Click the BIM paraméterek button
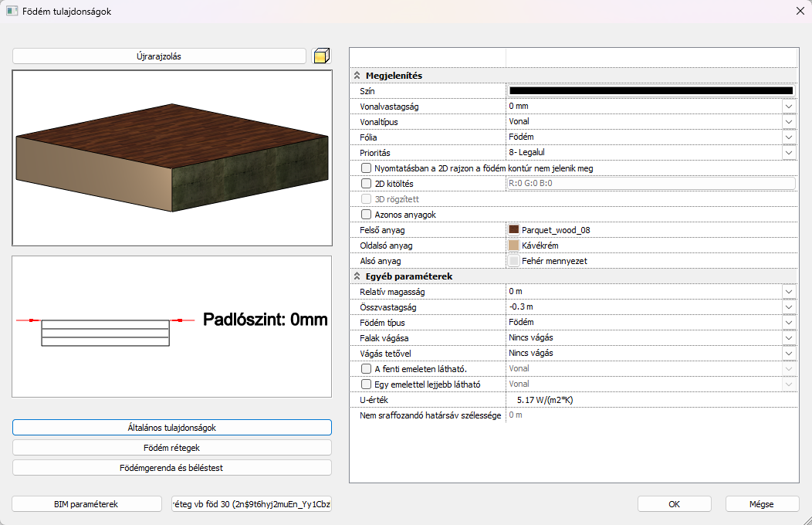The width and height of the screenshot is (812, 525). (x=86, y=504)
